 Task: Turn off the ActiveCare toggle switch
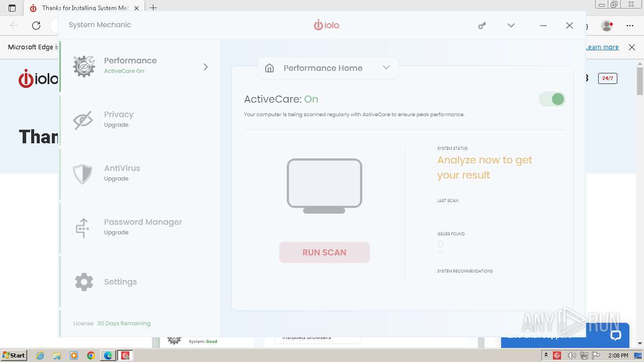coord(552,99)
